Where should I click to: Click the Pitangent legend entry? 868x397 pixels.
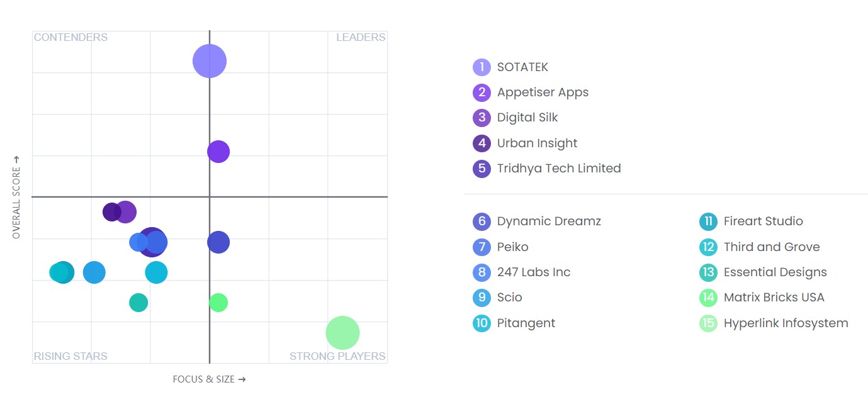(526, 323)
